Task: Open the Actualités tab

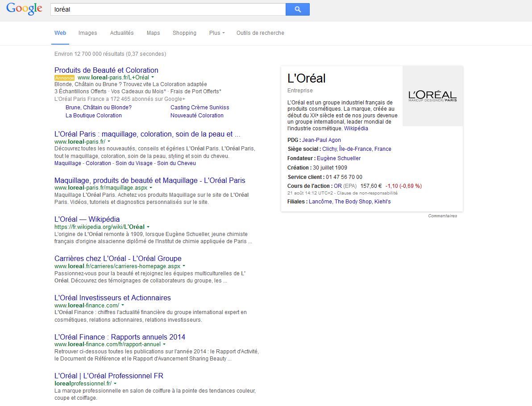Action: pos(122,33)
